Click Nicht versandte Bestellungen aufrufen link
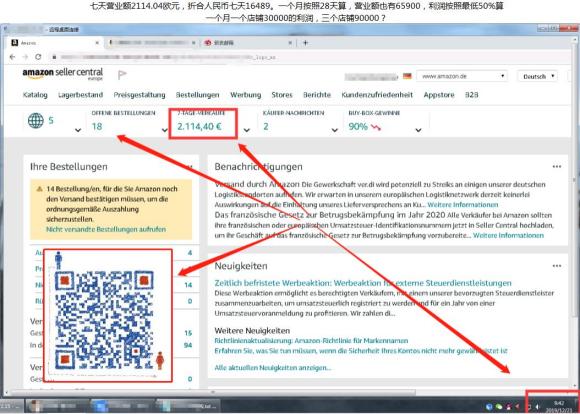 point(106,229)
